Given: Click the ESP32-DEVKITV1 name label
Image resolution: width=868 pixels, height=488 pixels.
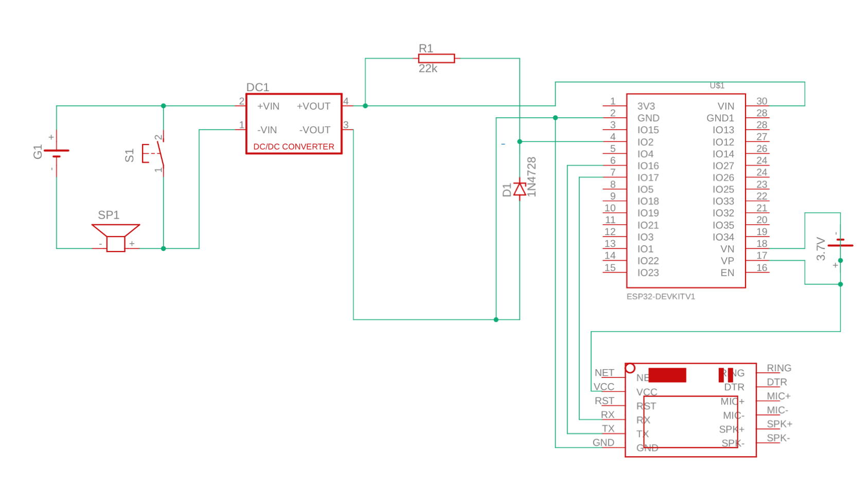Looking at the screenshot, I should point(660,297).
